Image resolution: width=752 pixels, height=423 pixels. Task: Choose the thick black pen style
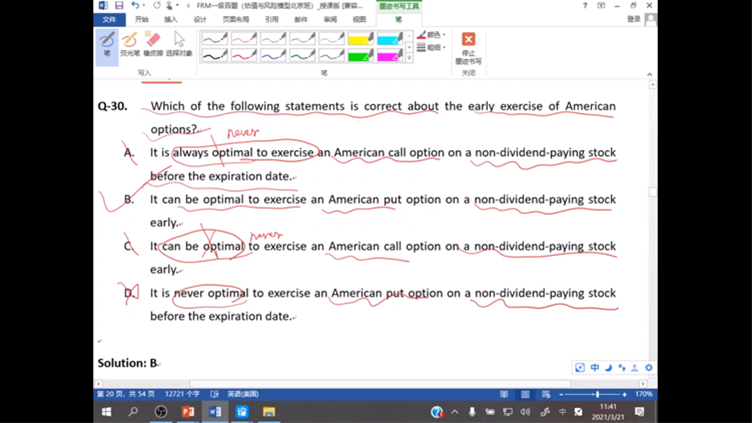pyautogui.click(x=214, y=56)
